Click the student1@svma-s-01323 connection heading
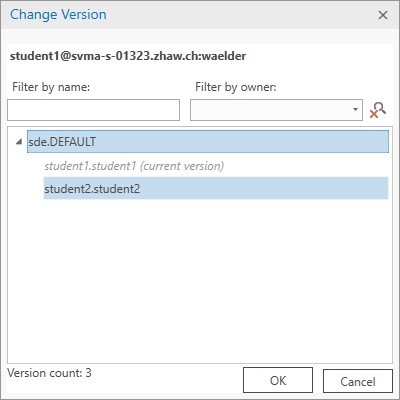Screen dimensions: 400x400 128,56
